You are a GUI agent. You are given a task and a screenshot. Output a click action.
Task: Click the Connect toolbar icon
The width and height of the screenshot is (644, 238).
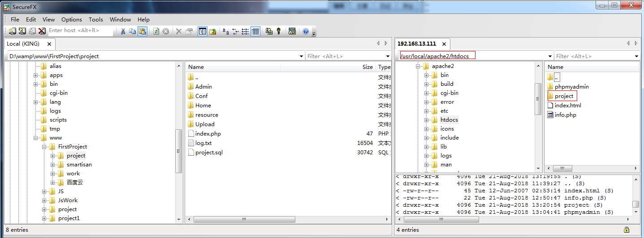click(12, 31)
